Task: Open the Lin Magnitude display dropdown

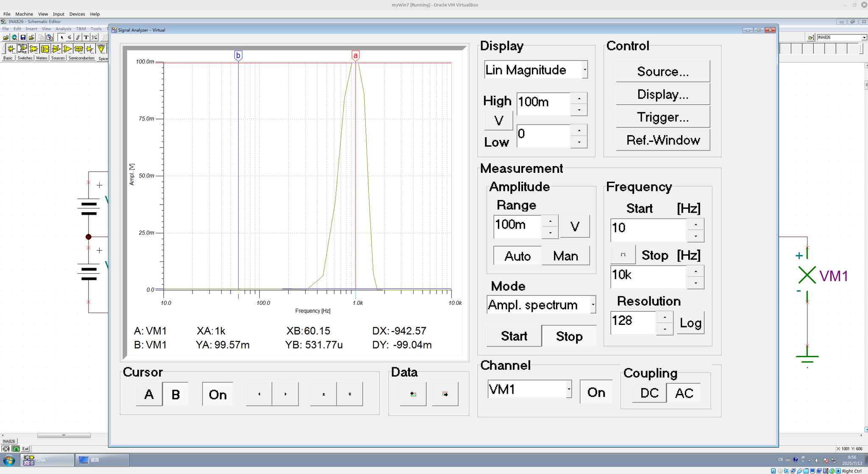Action: click(x=585, y=70)
